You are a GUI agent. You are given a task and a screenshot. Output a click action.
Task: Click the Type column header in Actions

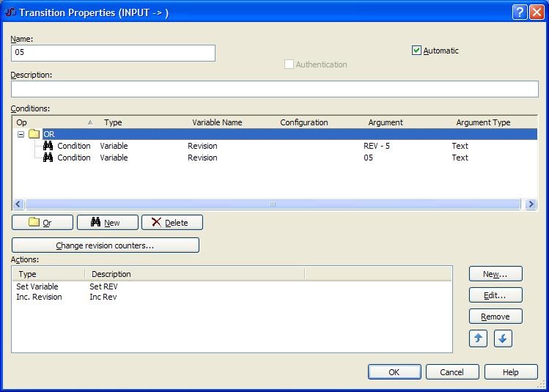pos(48,274)
